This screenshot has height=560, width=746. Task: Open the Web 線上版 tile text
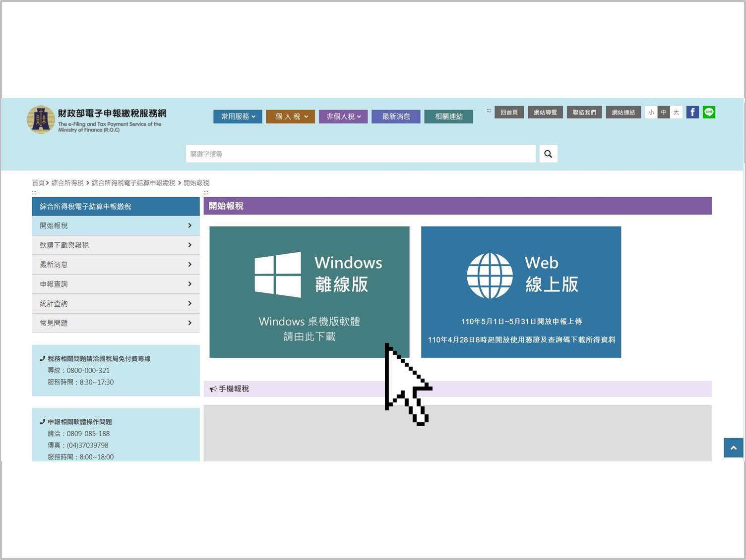(x=552, y=274)
